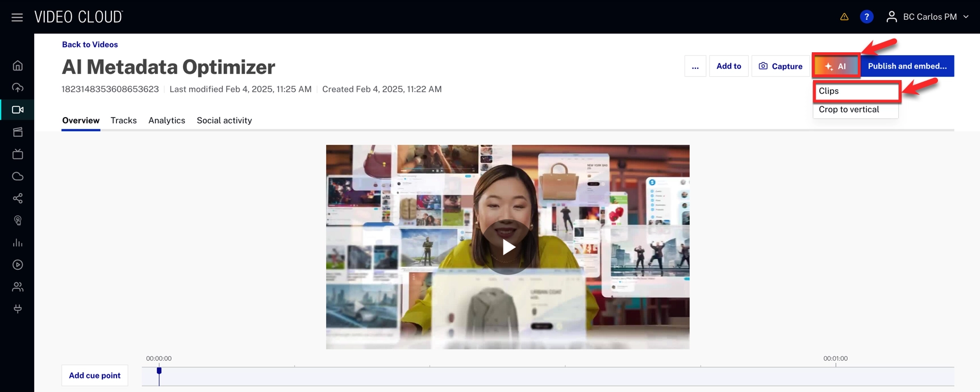Open the head-shaped sidebar icon
This screenshot has height=392, width=980.
coord(18,220)
